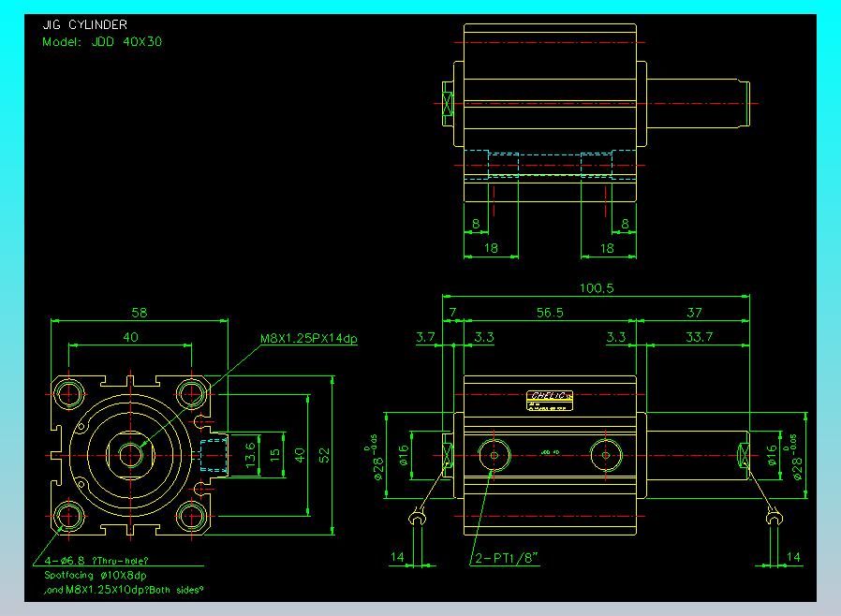Viewport: 841px width, 616px height.
Task: Select the 13.6 dimension value
Action: [250, 455]
